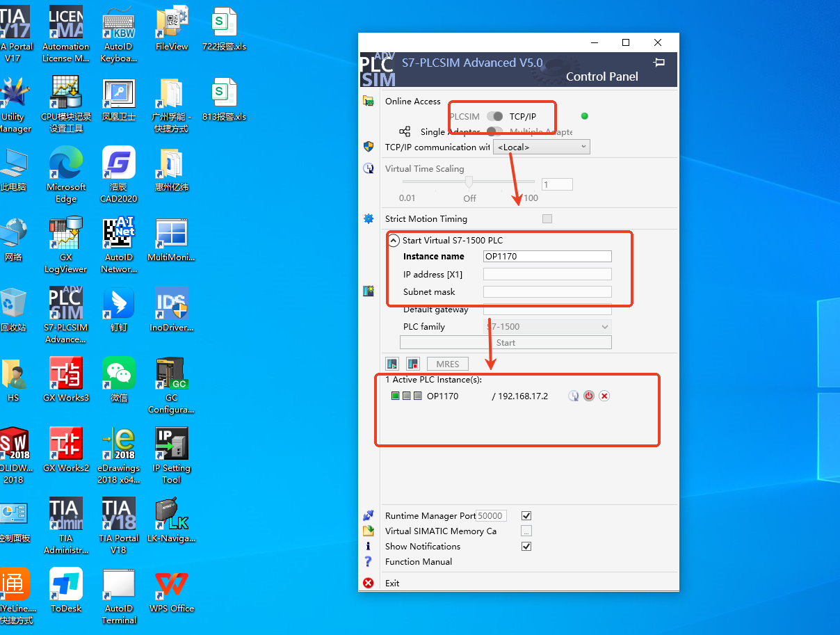Click the IP address [X1] field
Screen dimensions: 840x635
[547, 274]
